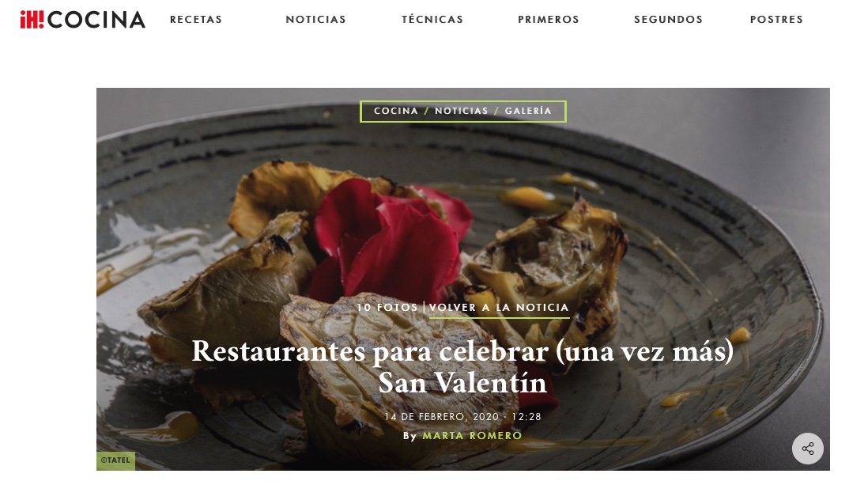This screenshot has height=500, width=868.
Task: Select Segundos in the top navigation
Action: [668, 19]
